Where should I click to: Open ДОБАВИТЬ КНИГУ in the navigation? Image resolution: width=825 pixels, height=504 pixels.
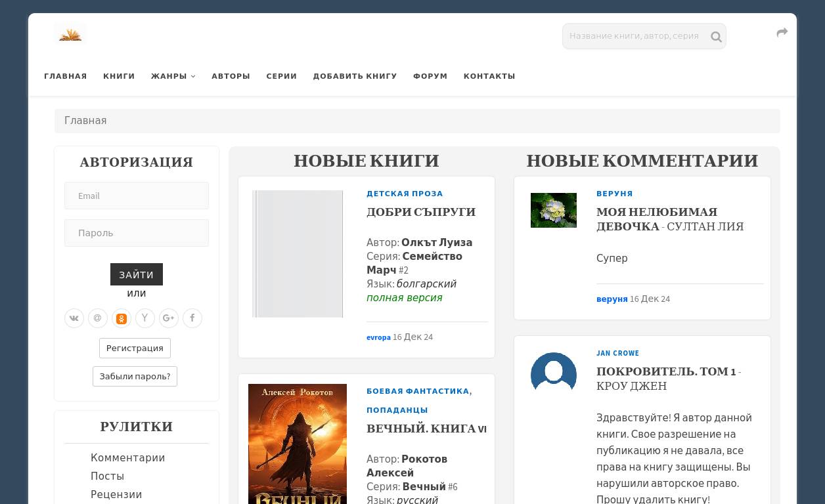355,76
